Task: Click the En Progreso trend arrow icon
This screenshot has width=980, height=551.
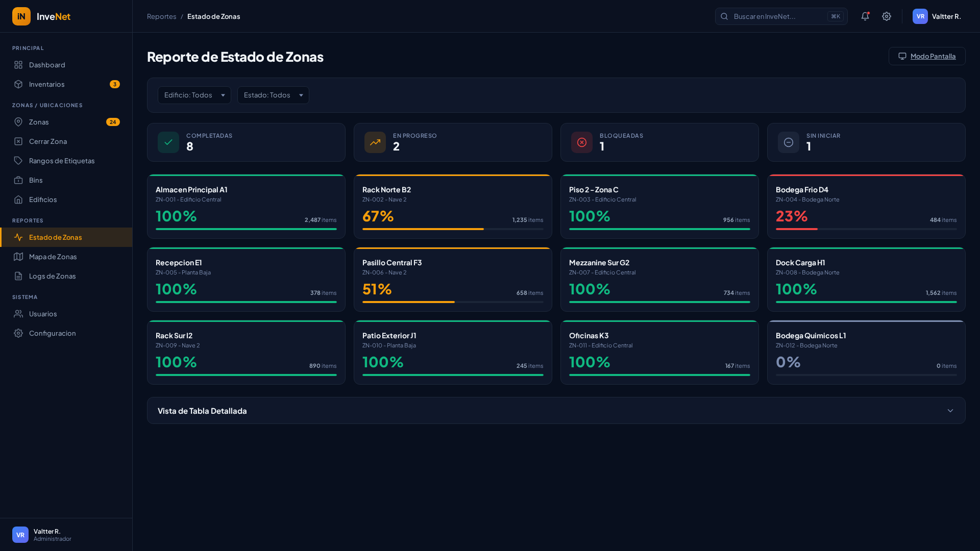Action: [375, 142]
